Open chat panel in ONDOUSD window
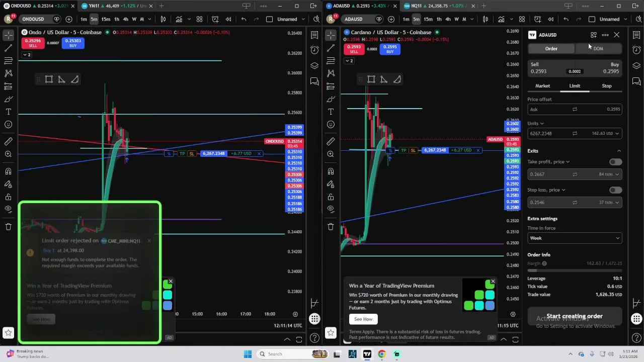644x362 pixels. [x=314, y=81]
